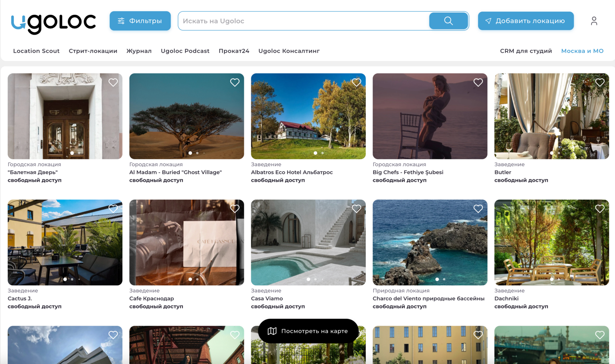Open the Фильтры filters panel
Screen dimensions: 615x364
[x=140, y=21]
